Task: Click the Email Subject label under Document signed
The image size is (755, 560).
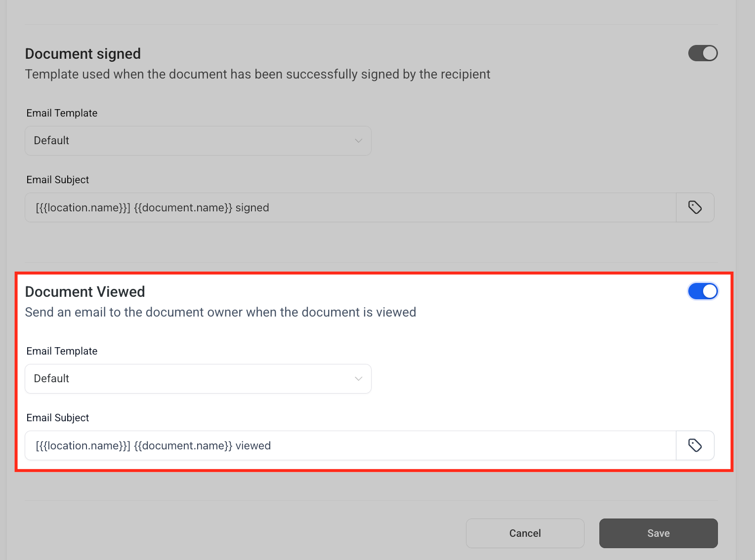Action: click(x=58, y=180)
